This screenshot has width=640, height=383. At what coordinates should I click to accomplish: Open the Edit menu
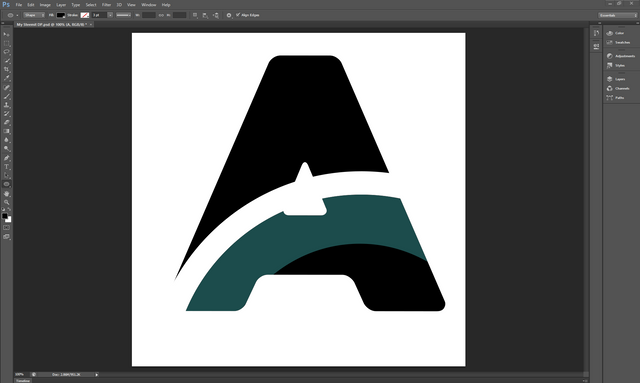pos(31,5)
